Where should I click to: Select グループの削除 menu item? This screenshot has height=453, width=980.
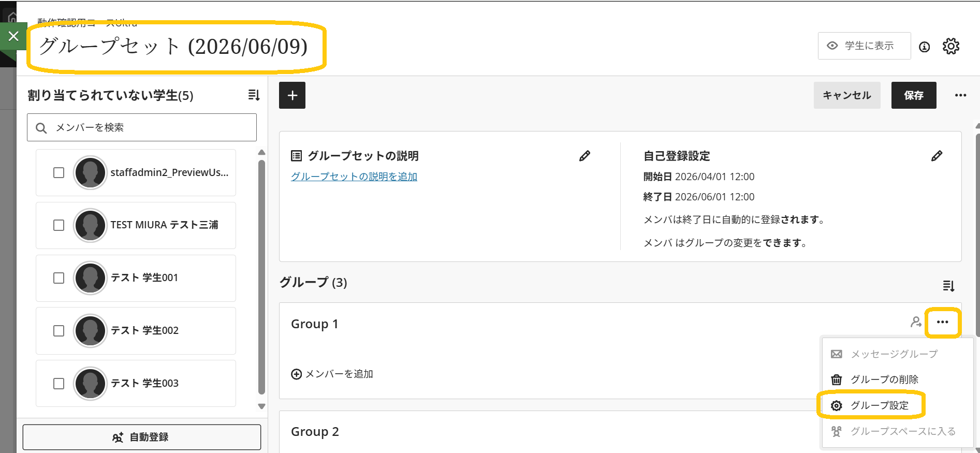pos(898,379)
